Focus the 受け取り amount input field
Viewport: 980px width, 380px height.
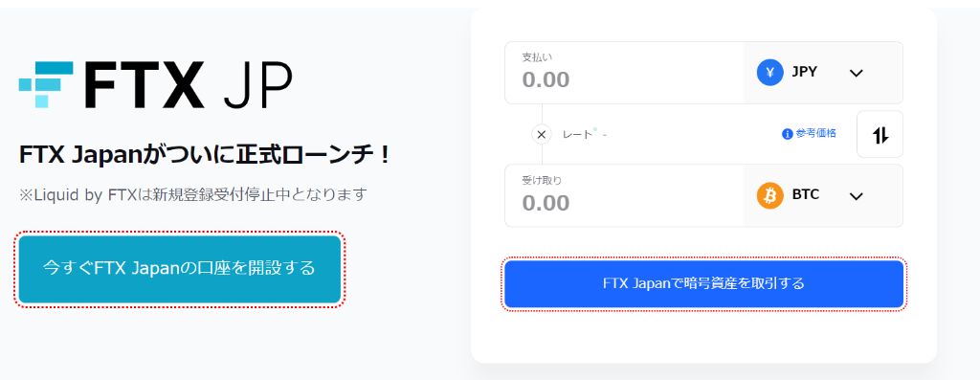[624, 195]
